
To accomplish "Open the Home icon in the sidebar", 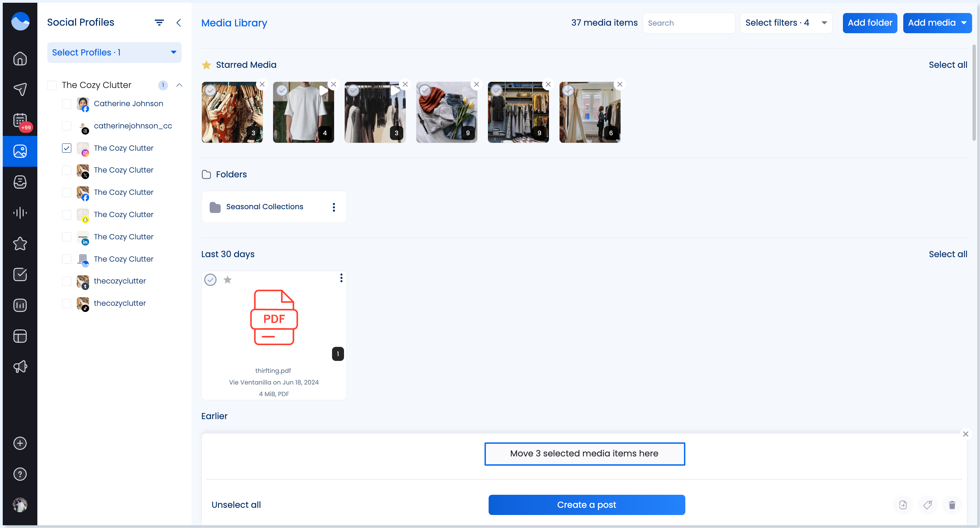I will click(x=20, y=59).
